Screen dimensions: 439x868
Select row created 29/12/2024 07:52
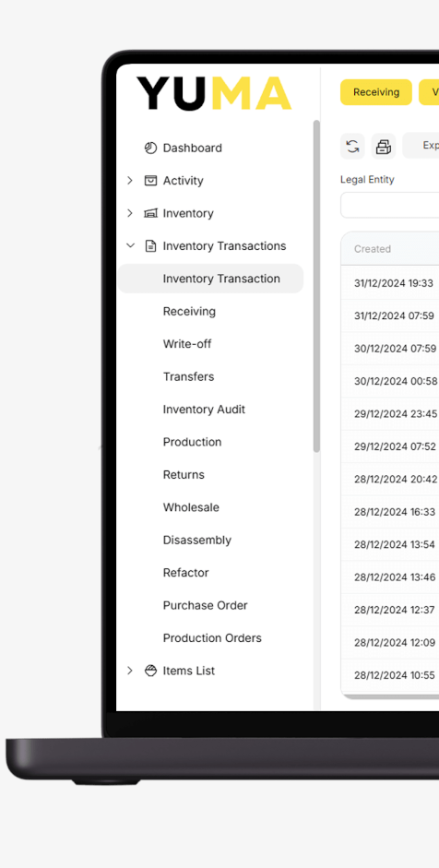point(390,446)
